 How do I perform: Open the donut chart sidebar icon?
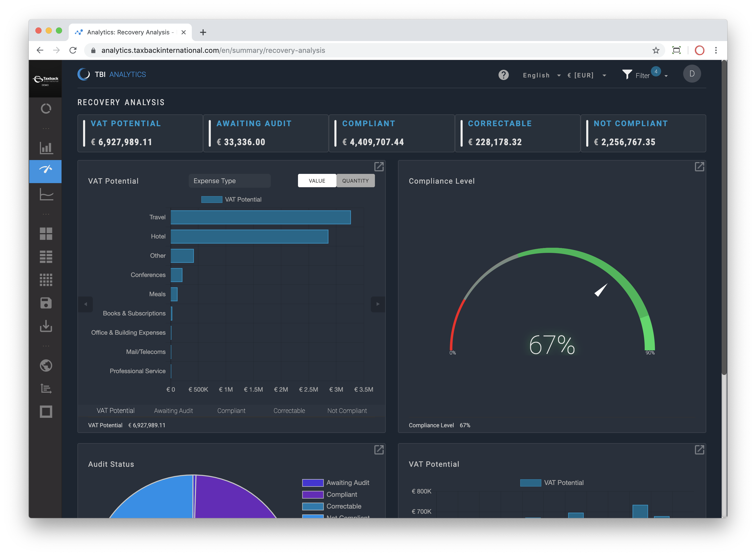point(46,109)
